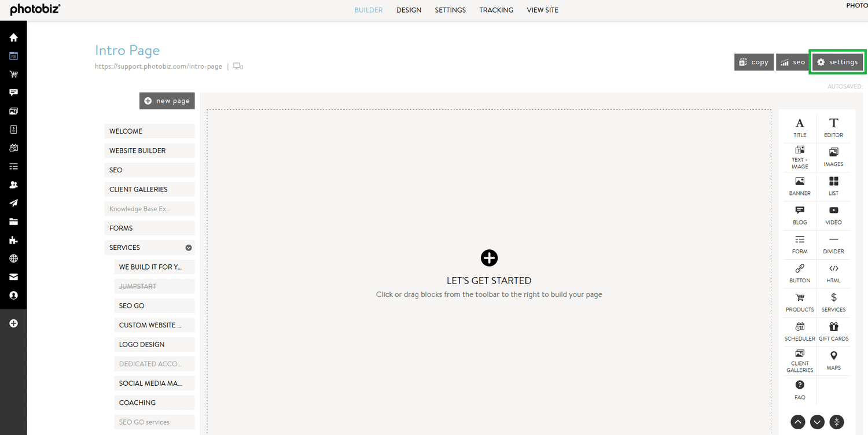Click the new page button
The image size is (868, 435).
[167, 101]
